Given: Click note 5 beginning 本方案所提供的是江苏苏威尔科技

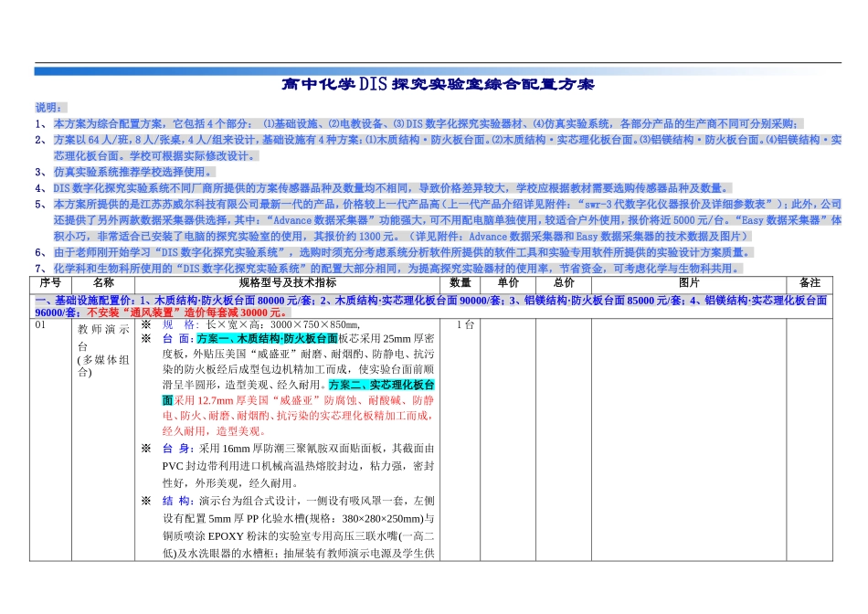Looking at the screenshot, I should tap(448, 220).
